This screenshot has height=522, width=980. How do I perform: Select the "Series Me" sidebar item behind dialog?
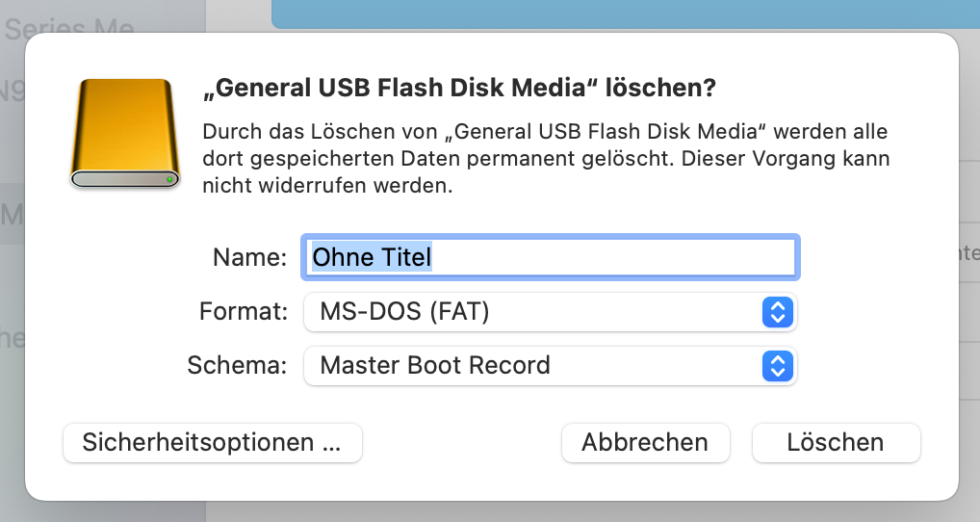[67, 29]
